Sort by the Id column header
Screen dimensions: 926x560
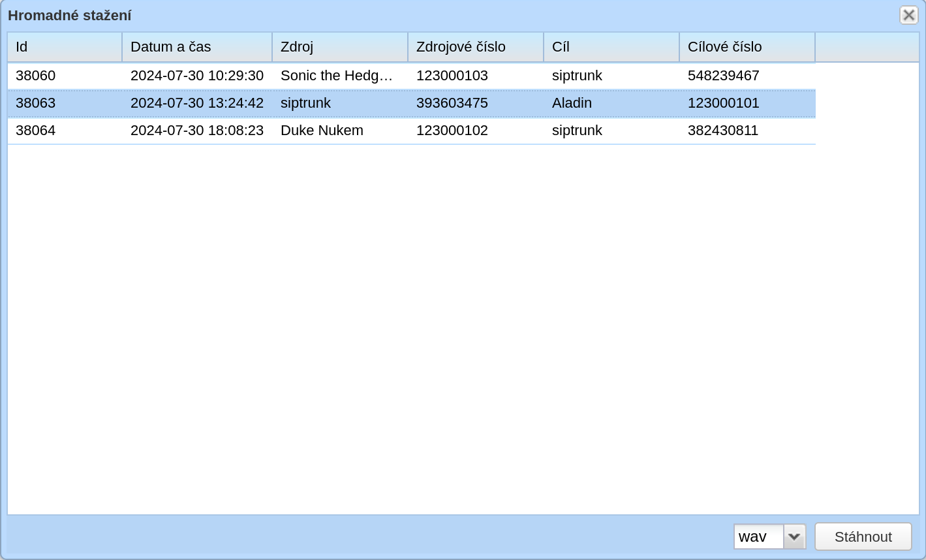(65, 47)
